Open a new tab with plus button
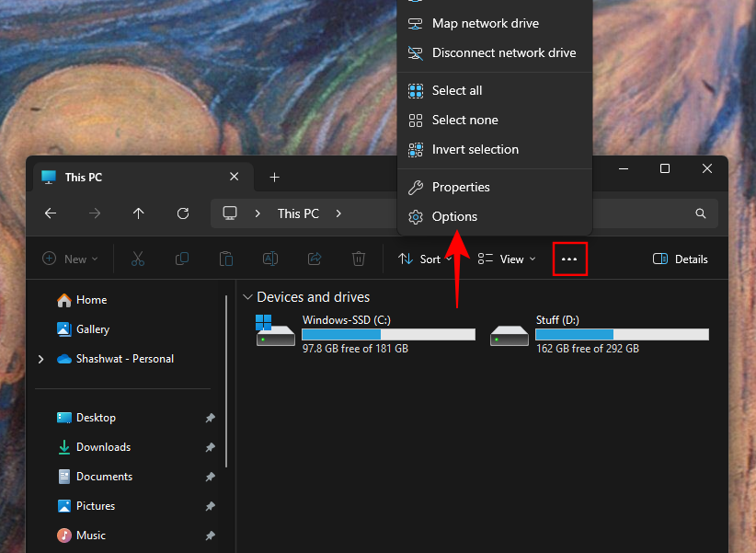Image resolution: width=756 pixels, height=553 pixels. point(274,178)
